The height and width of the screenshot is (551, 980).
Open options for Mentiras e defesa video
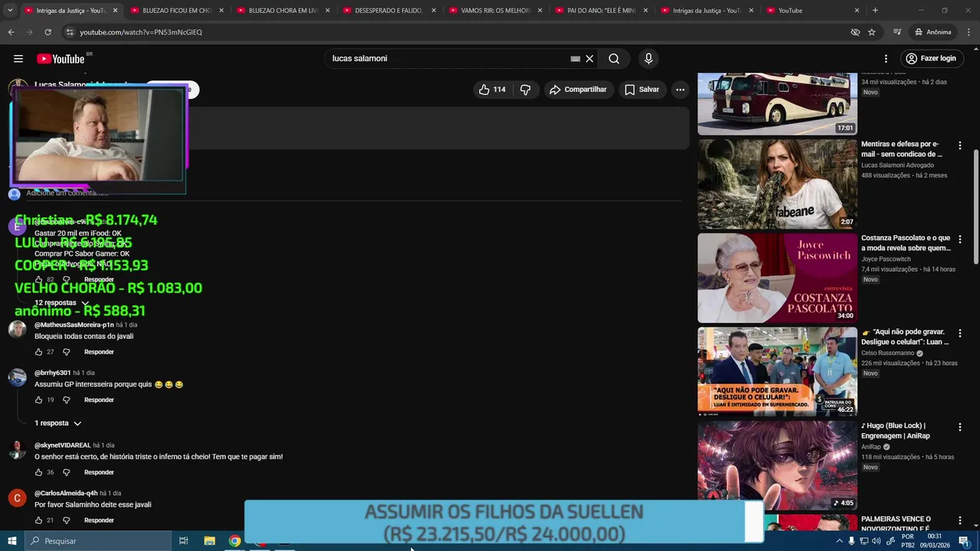(959, 145)
